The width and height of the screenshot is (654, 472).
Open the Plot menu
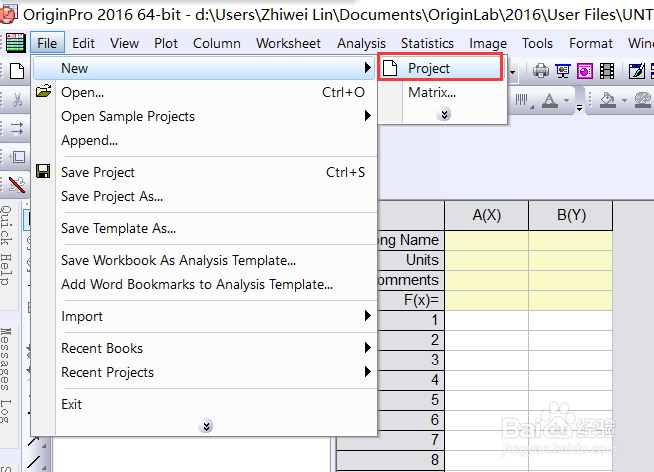[x=166, y=43]
